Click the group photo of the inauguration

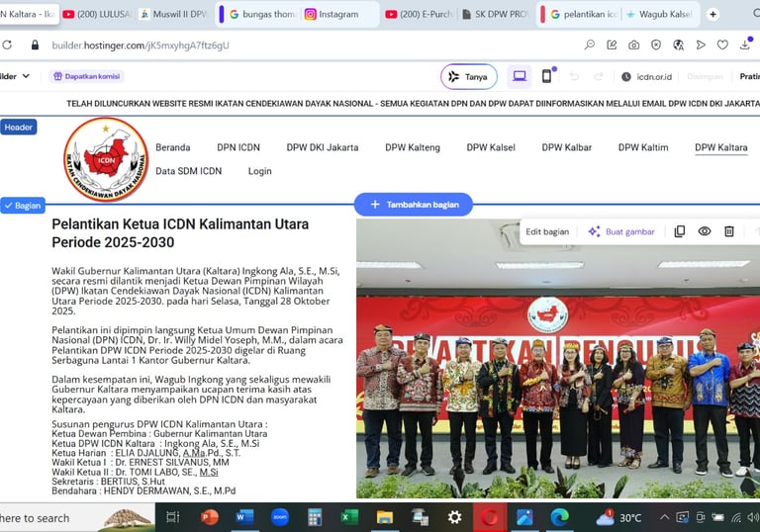(558, 358)
